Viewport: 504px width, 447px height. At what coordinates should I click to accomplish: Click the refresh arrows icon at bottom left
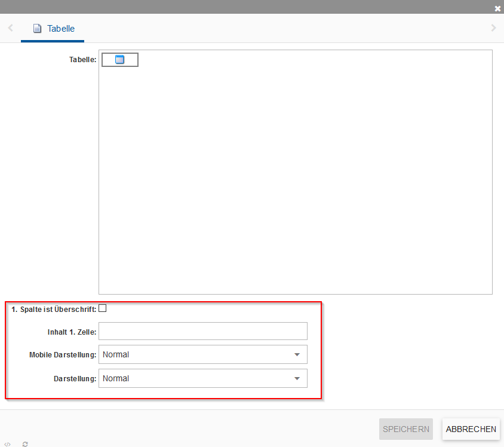pos(25,444)
